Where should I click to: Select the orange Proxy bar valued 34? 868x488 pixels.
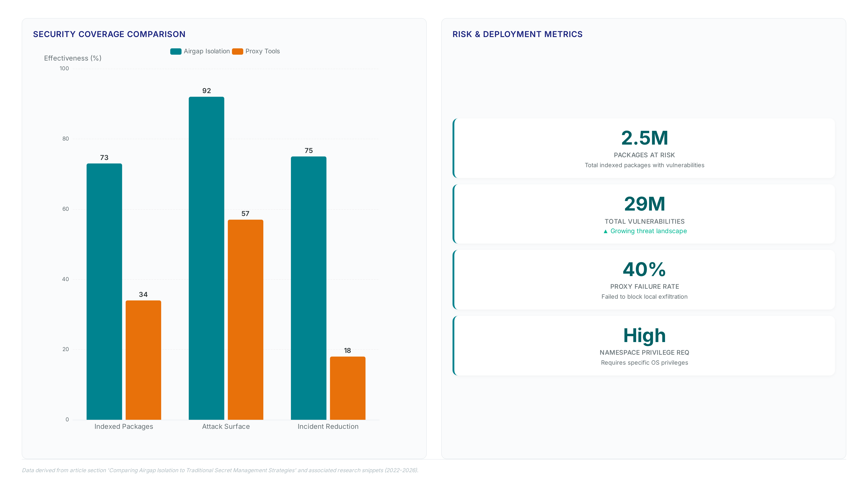(143, 360)
